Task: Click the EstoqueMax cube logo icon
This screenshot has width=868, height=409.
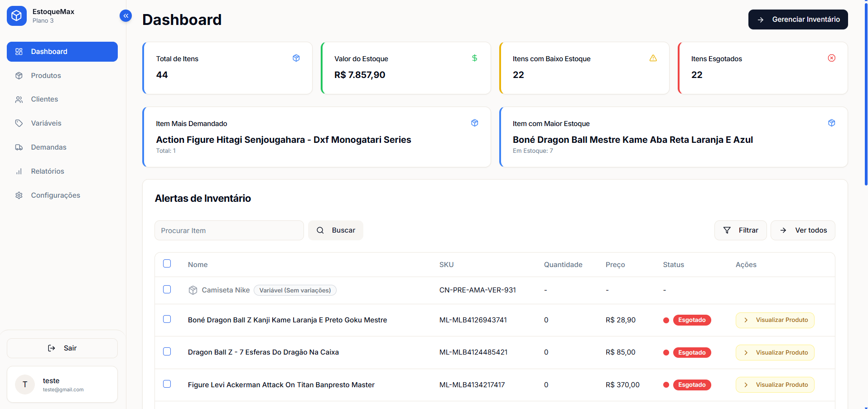Action: pos(17,16)
